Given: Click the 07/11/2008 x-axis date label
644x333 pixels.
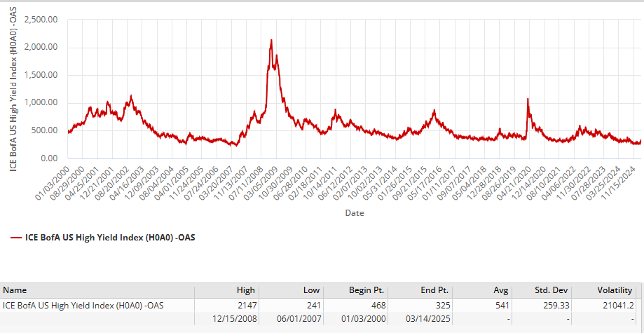Looking at the screenshot, I should point(247,184).
